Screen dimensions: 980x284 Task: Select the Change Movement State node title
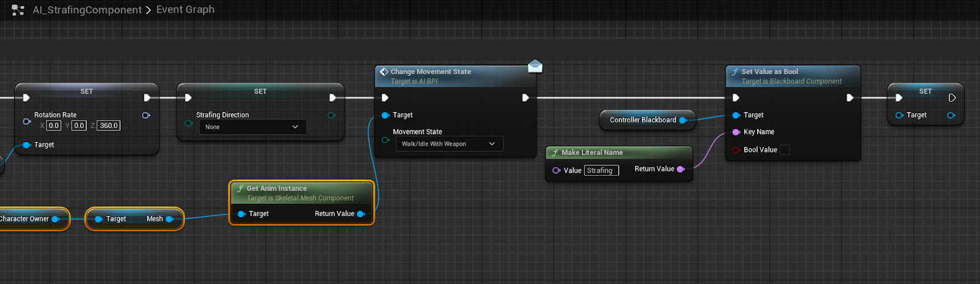[x=431, y=72]
